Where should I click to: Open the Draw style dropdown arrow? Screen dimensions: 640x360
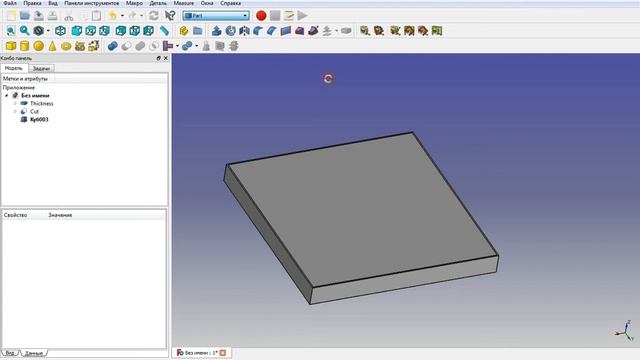click(48, 31)
